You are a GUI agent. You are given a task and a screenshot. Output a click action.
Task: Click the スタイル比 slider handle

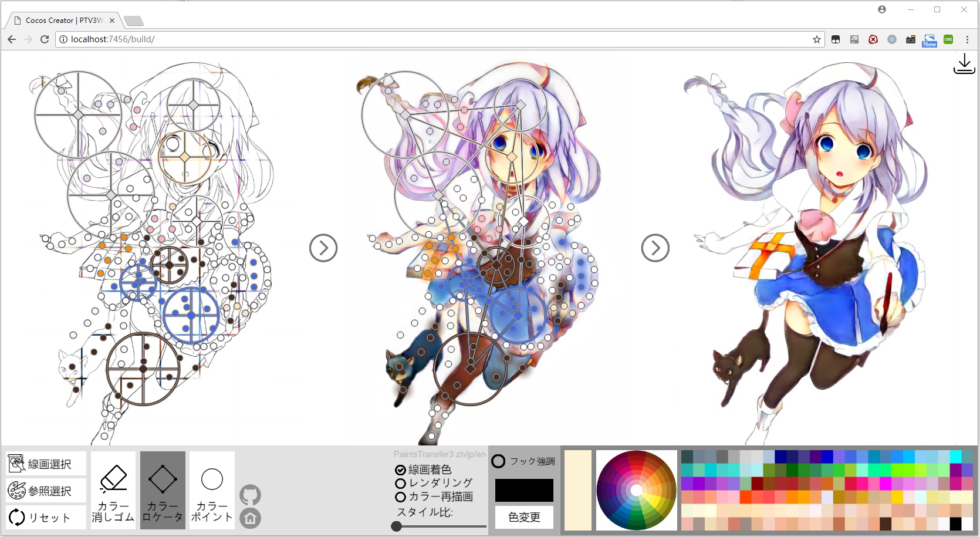(x=397, y=526)
